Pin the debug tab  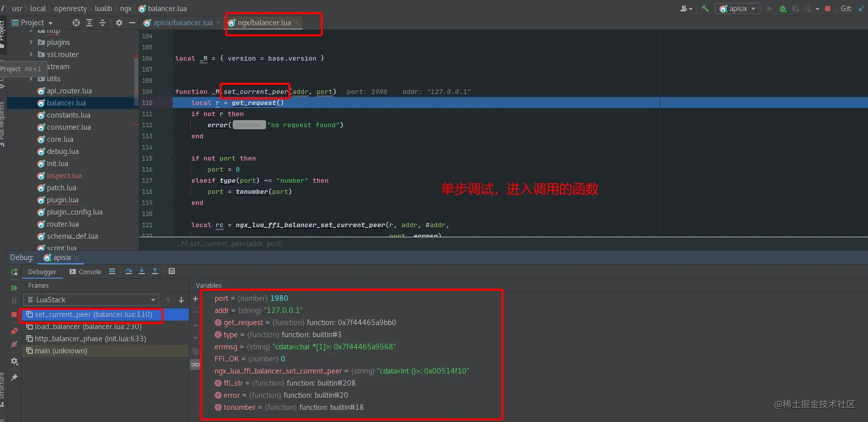pos(14,378)
